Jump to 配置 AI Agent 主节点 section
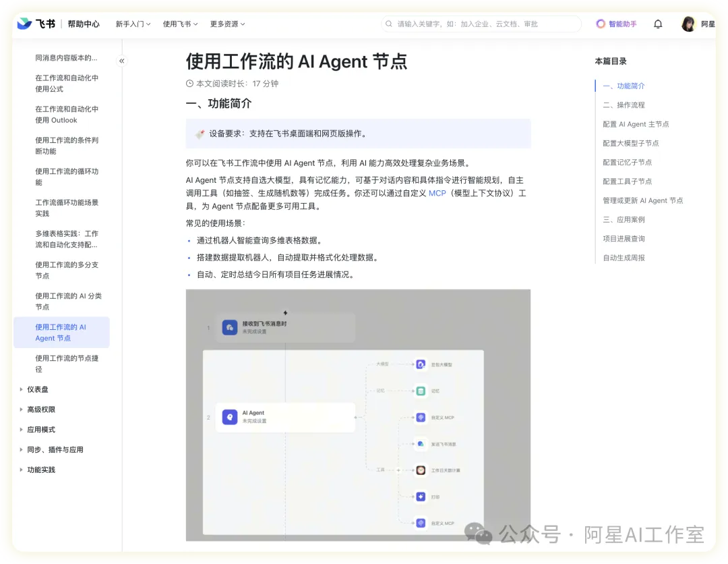The width and height of the screenshot is (728, 564). point(636,124)
